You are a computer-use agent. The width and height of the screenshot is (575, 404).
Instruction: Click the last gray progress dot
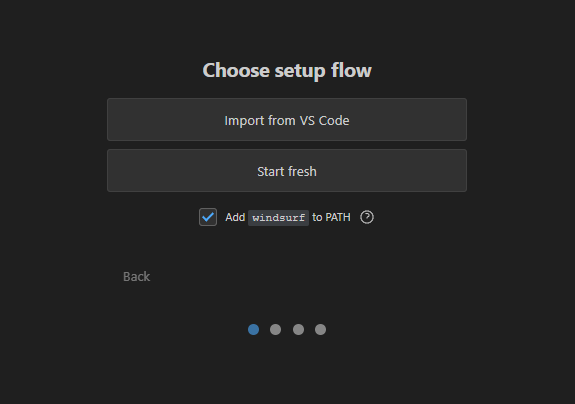click(320, 329)
